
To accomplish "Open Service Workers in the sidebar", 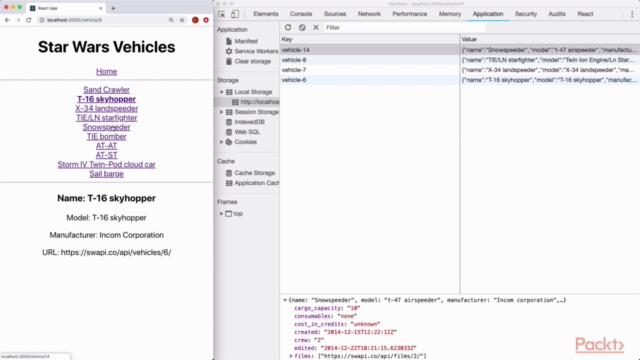I will 252,51.
